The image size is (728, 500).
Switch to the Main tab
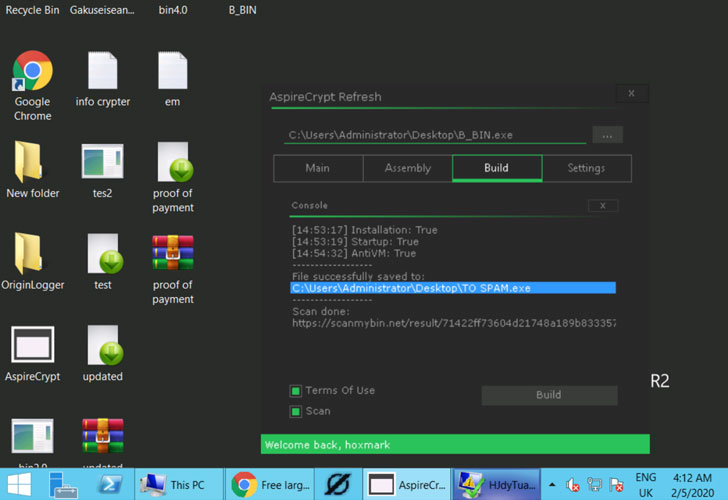tap(318, 168)
